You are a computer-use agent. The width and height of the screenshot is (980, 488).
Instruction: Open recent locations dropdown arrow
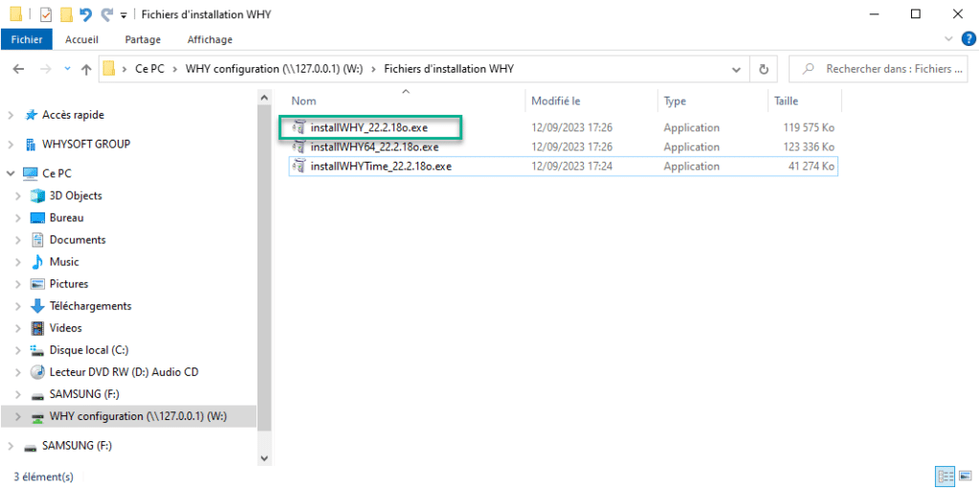[68, 69]
